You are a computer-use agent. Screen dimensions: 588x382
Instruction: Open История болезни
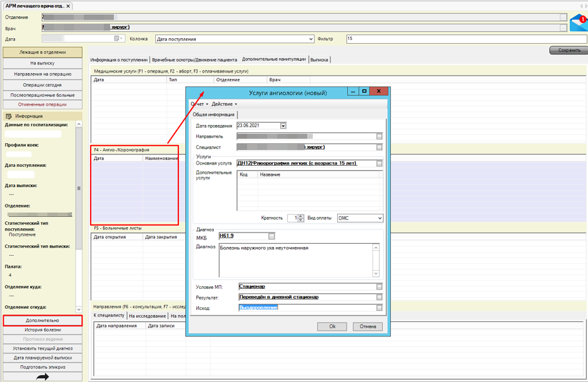pos(43,330)
